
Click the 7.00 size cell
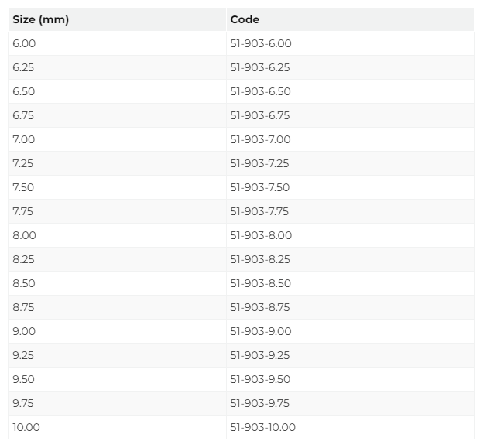click(117, 139)
